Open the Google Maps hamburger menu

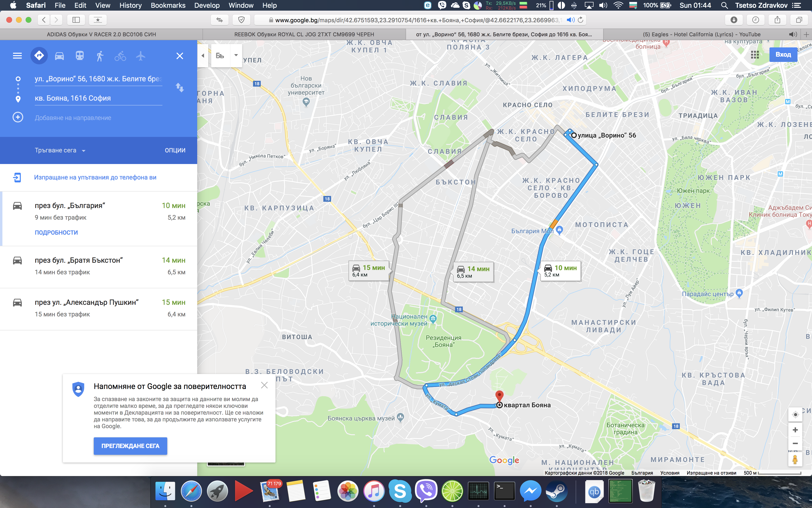pos(17,56)
